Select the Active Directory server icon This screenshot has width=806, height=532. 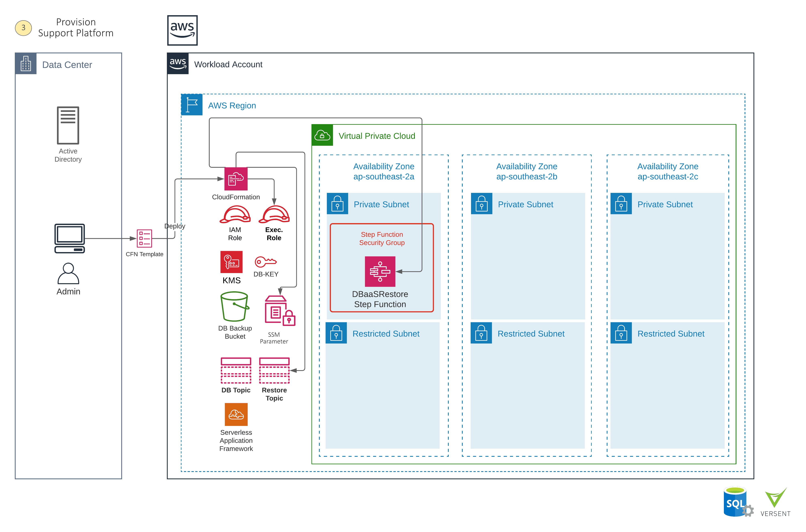click(68, 125)
